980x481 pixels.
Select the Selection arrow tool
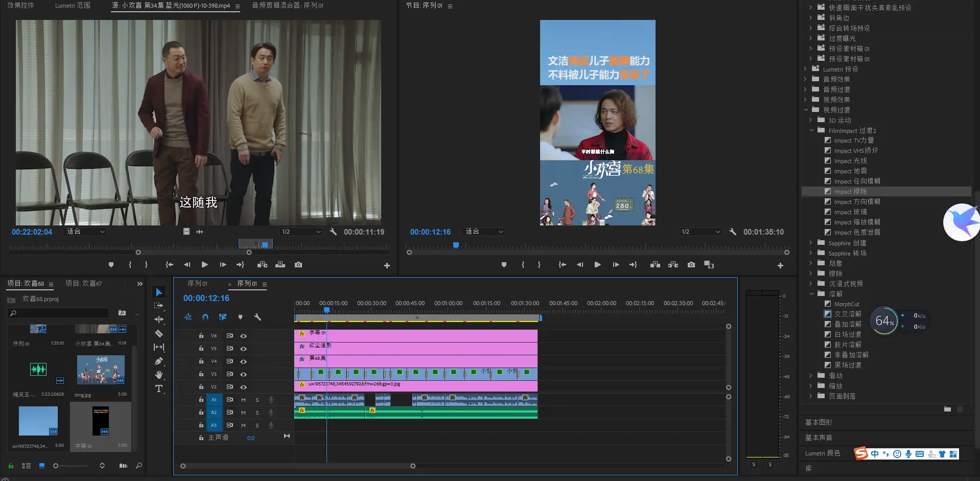coord(159,292)
